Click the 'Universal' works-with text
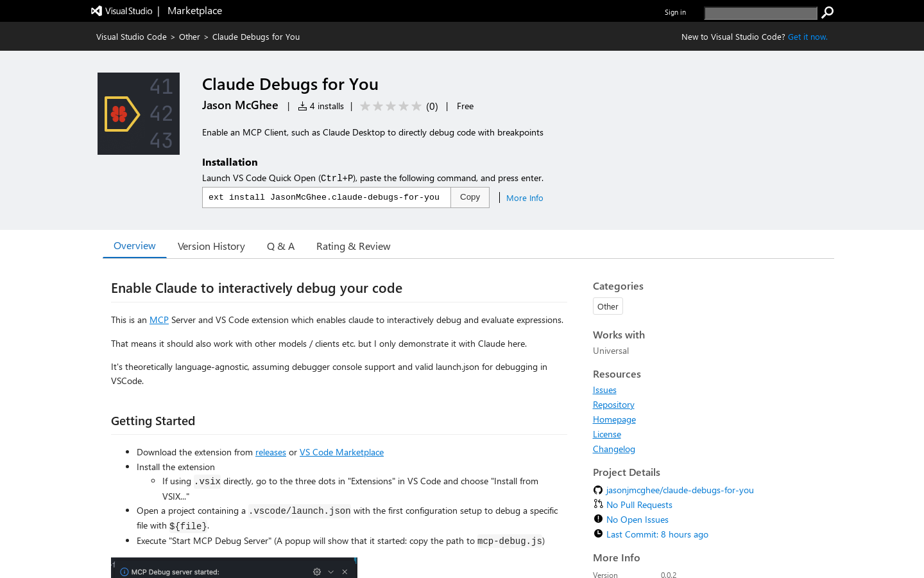Image resolution: width=924 pixels, height=578 pixels. click(611, 351)
